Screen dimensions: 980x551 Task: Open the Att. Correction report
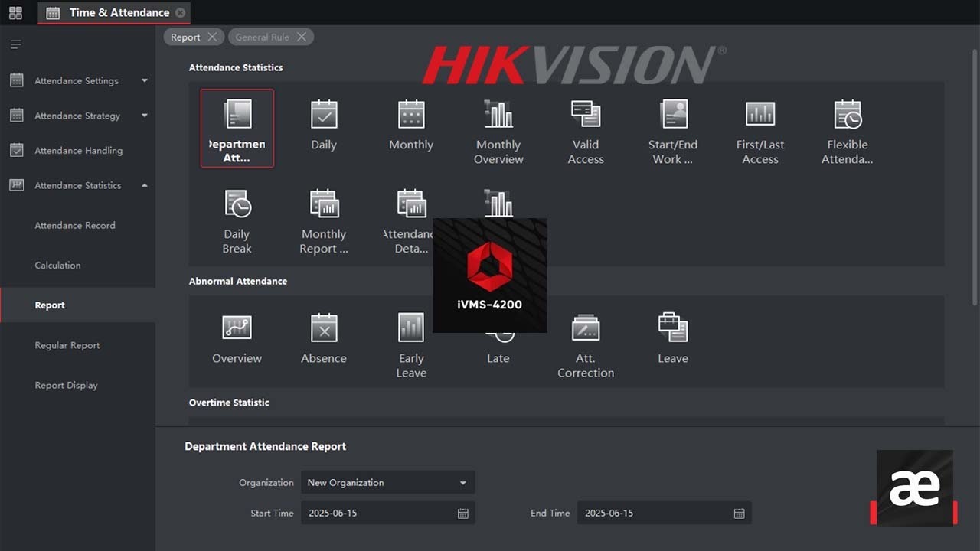click(586, 344)
